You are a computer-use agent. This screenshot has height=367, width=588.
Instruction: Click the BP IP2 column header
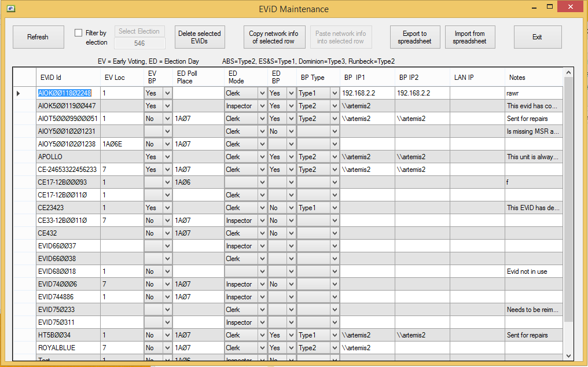[422, 78]
